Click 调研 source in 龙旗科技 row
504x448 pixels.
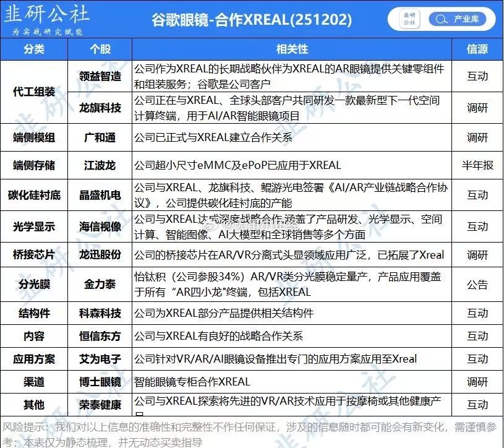pos(477,108)
